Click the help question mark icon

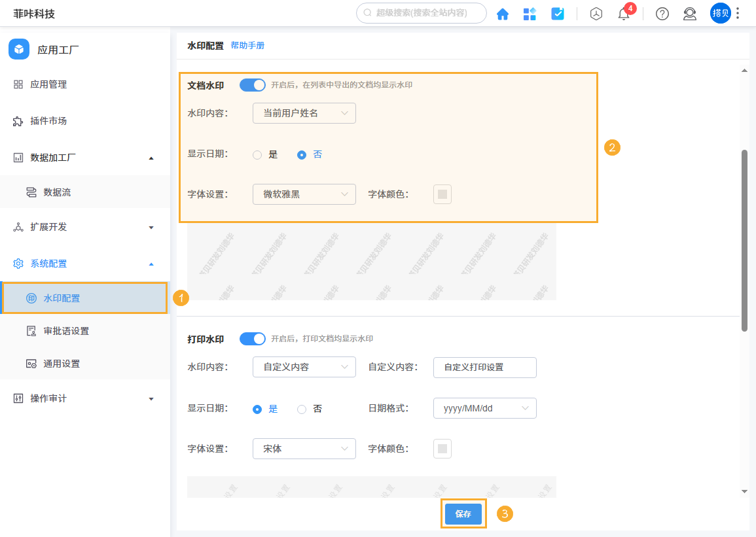(662, 14)
